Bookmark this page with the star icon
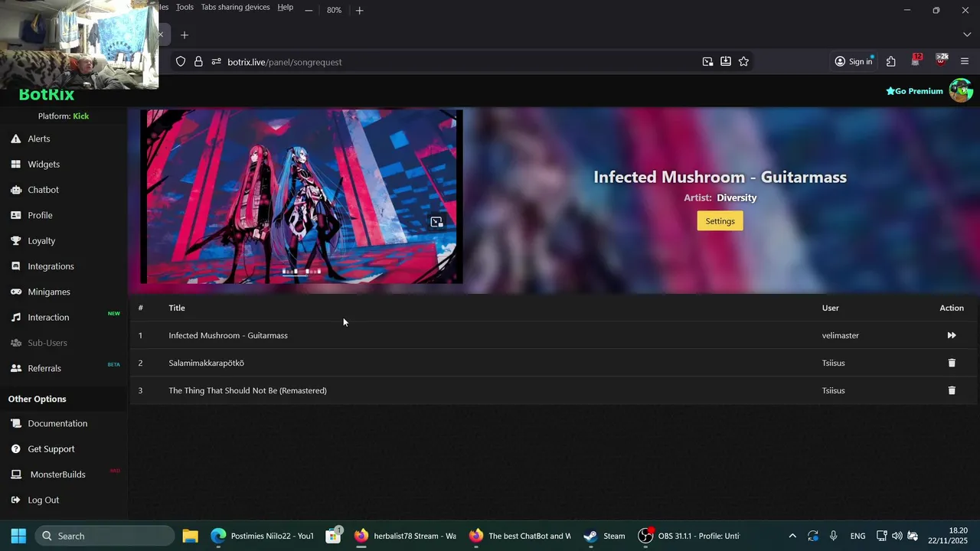This screenshot has height=551, width=980. (743, 61)
